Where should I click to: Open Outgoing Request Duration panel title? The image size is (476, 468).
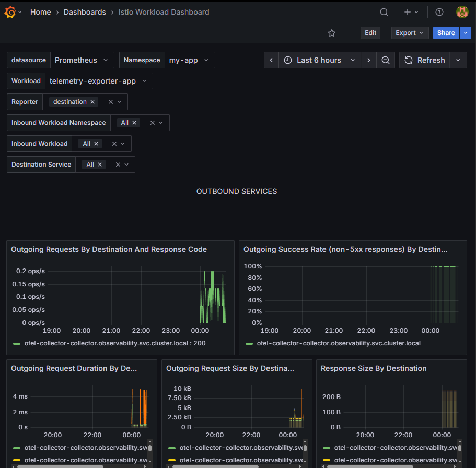pos(74,368)
